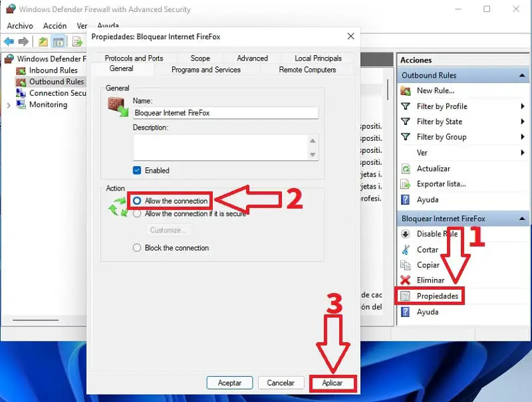The image size is (532, 402).
Task: Click the Filter by Profile funnel icon
Action: click(406, 106)
